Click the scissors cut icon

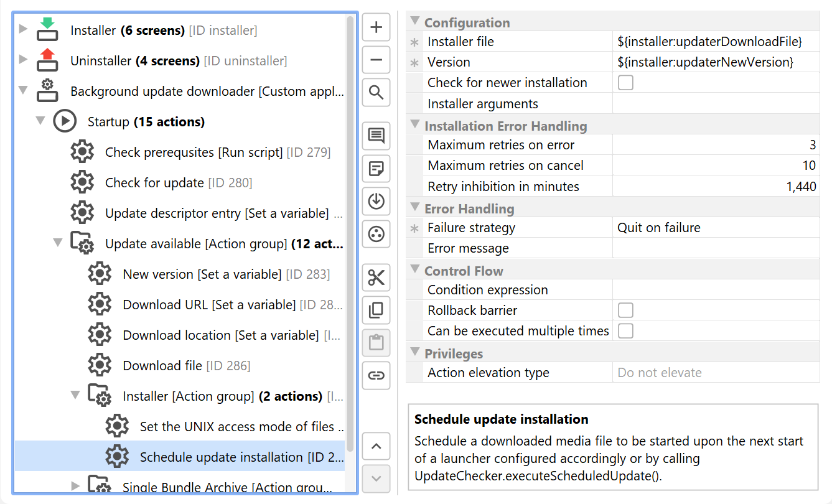click(376, 278)
